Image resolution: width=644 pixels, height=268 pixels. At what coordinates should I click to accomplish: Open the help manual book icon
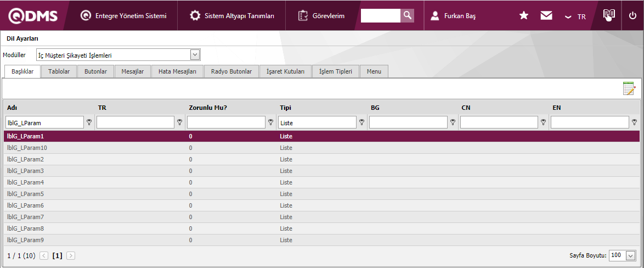click(609, 15)
